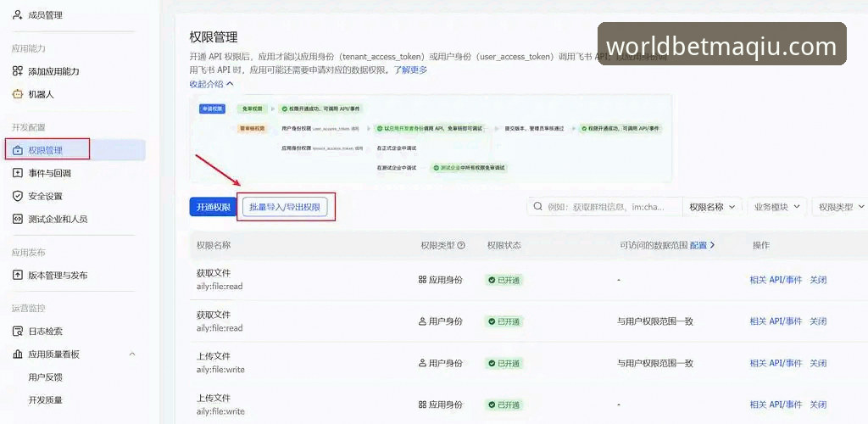Open the 业务模块 dropdown
The width and height of the screenshot is (868, 424).
pyautogui.click(x=776, y=206)
